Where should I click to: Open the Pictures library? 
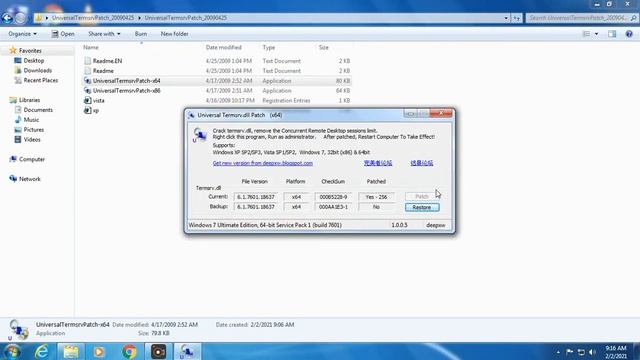(33, 130)
